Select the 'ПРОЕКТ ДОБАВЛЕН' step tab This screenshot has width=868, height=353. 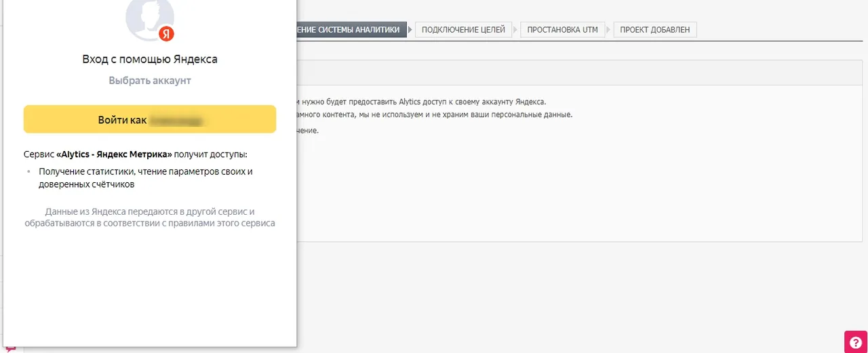[x=654, y=30]
